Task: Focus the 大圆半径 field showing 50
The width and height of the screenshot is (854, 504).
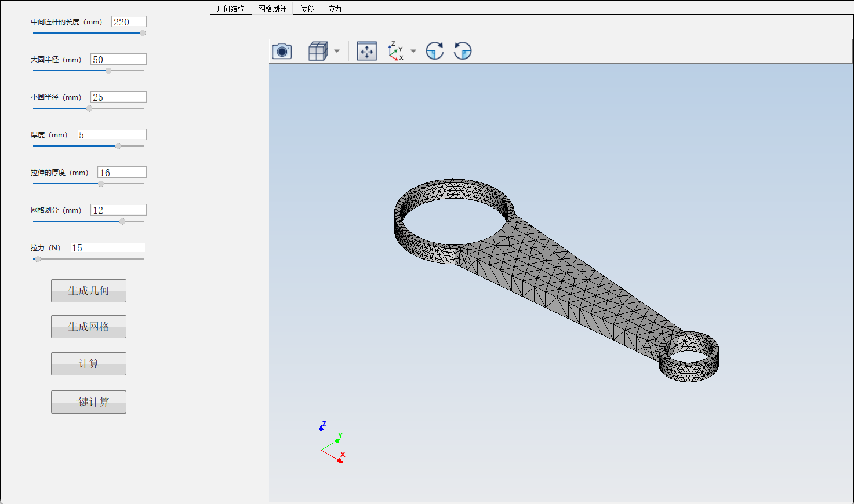Action: (118, 60)
